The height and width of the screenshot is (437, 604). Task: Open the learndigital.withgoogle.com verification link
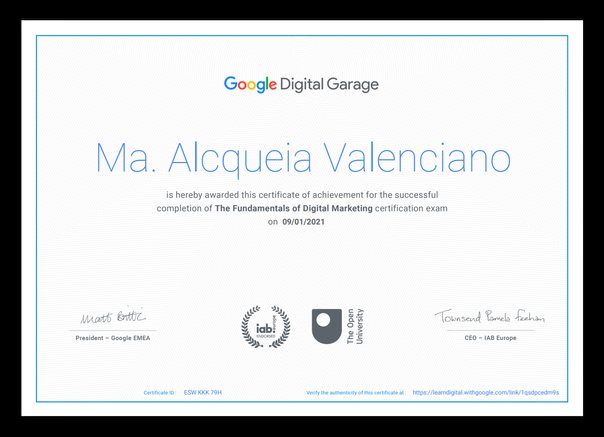tap(485, 392)
